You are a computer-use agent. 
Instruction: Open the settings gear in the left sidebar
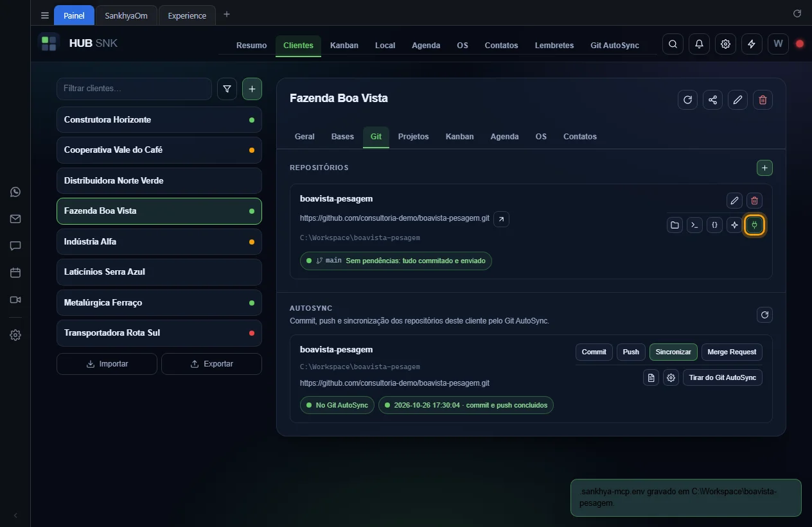click(15, 335)
